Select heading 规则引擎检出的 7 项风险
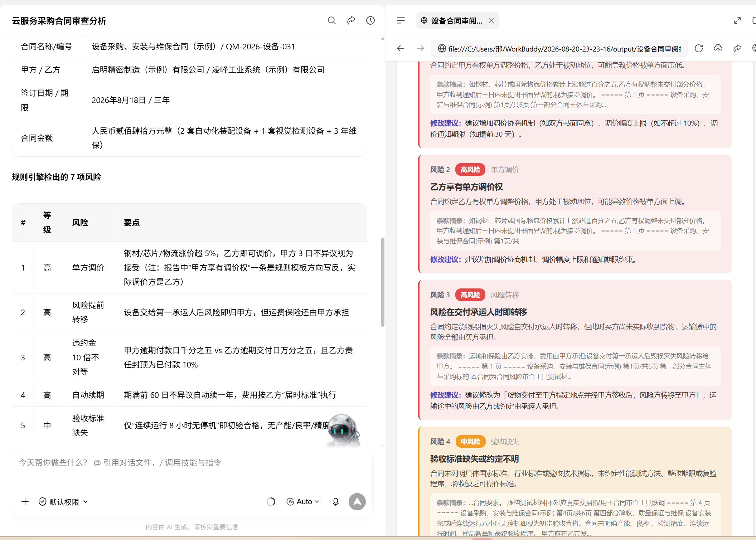756x540 pixels. coord(57,177)
